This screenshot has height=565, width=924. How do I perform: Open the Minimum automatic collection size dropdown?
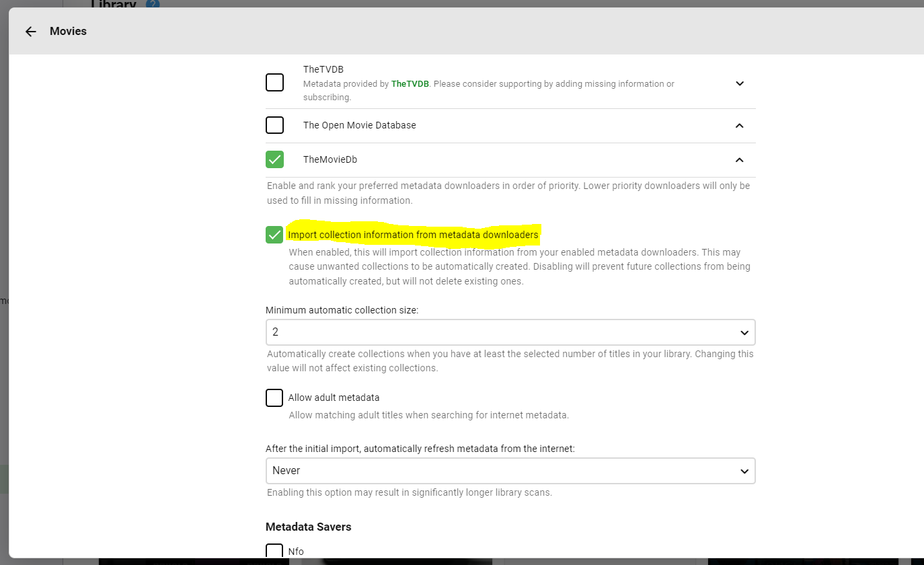[x=510, y=332]
